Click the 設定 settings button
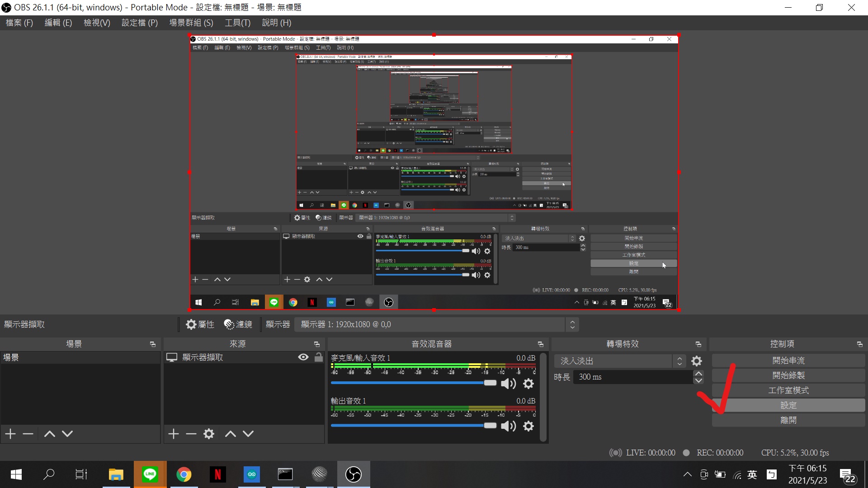The image size is (868, 488). (788, 405)
